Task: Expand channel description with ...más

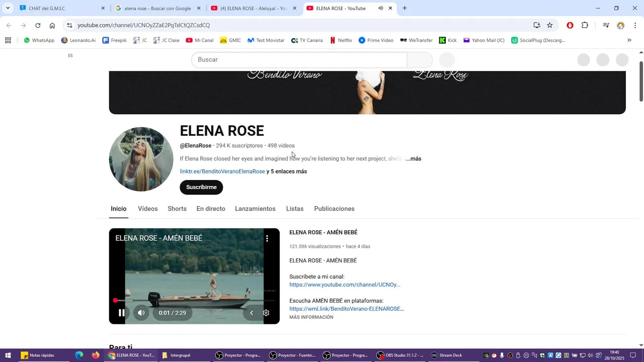Action: pos(414,158)
